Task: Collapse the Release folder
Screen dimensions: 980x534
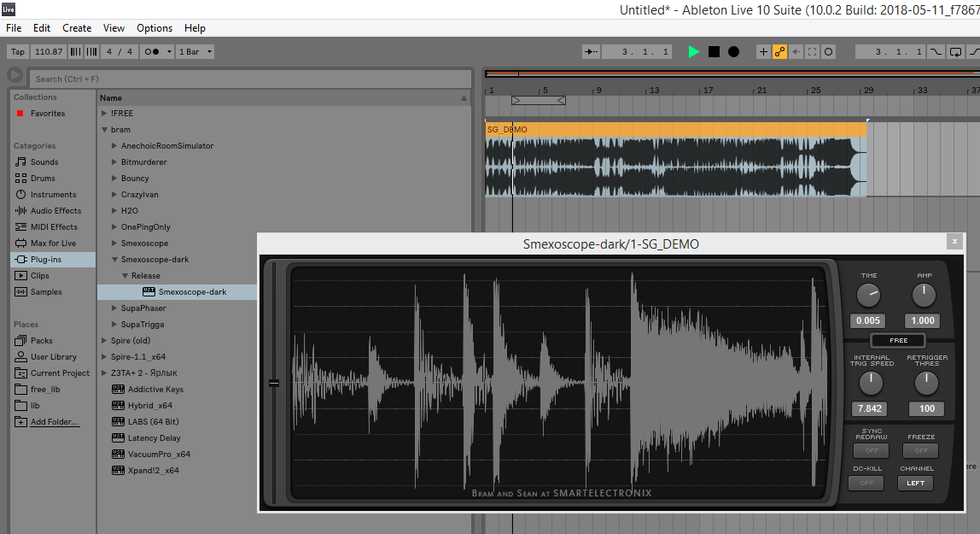Action: (125, 276)
